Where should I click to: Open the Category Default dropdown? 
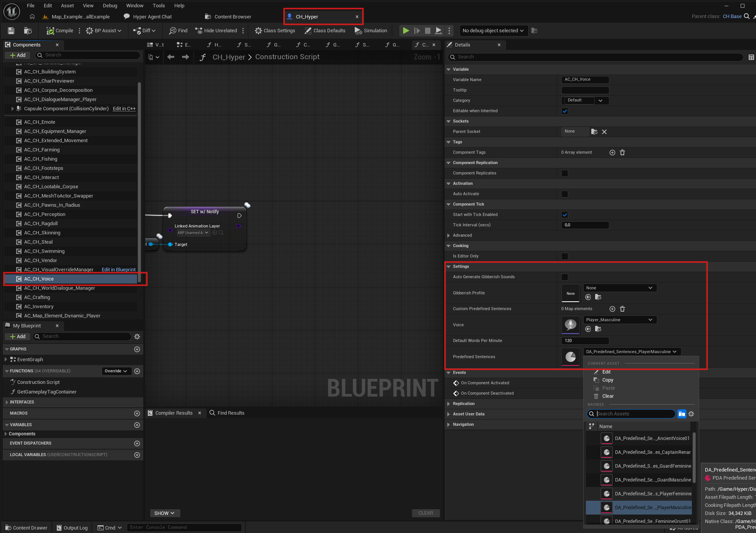[585, 100]
